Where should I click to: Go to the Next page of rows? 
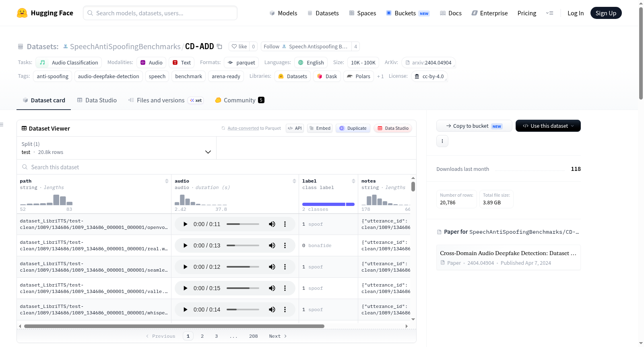[x=278, y=336]
